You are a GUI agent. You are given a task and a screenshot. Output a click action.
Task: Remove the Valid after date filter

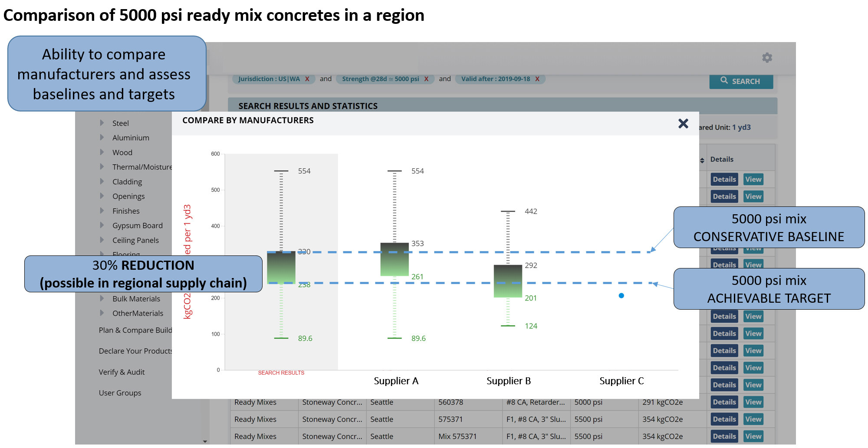tap(537, 79)
